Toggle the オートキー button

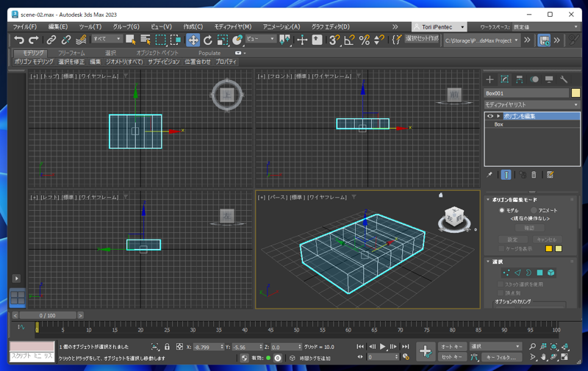pyautogui.click(x=452, y=347)
